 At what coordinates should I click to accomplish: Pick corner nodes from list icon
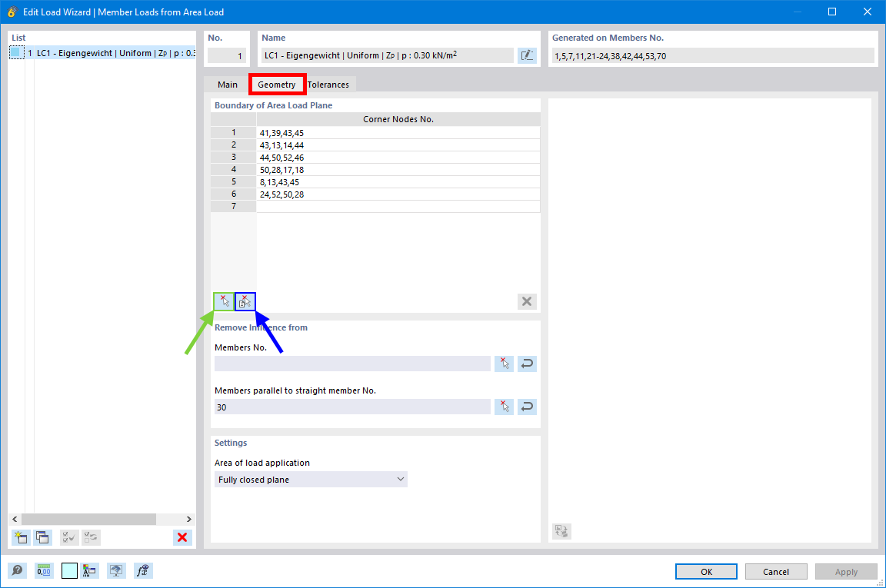245,301
